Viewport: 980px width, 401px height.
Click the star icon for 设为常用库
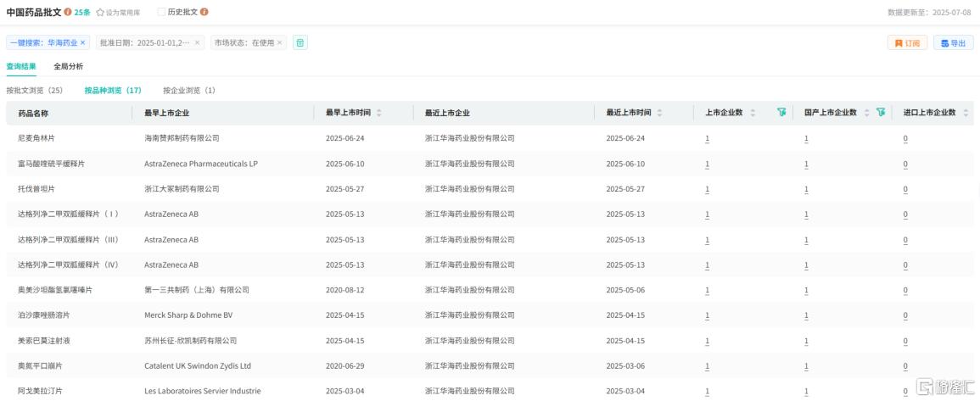pyautogui.click(x=100, y=12)
